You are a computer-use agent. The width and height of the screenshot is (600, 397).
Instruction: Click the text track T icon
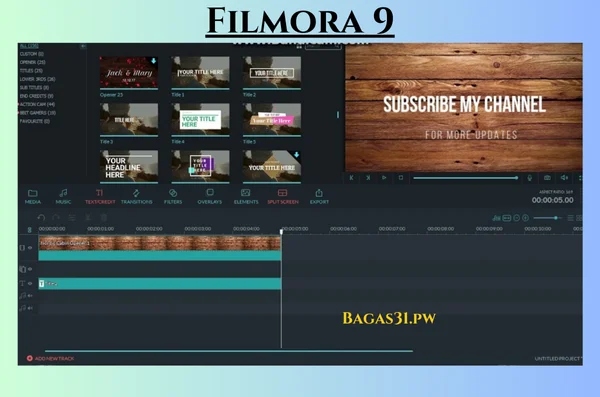point(22,284)
